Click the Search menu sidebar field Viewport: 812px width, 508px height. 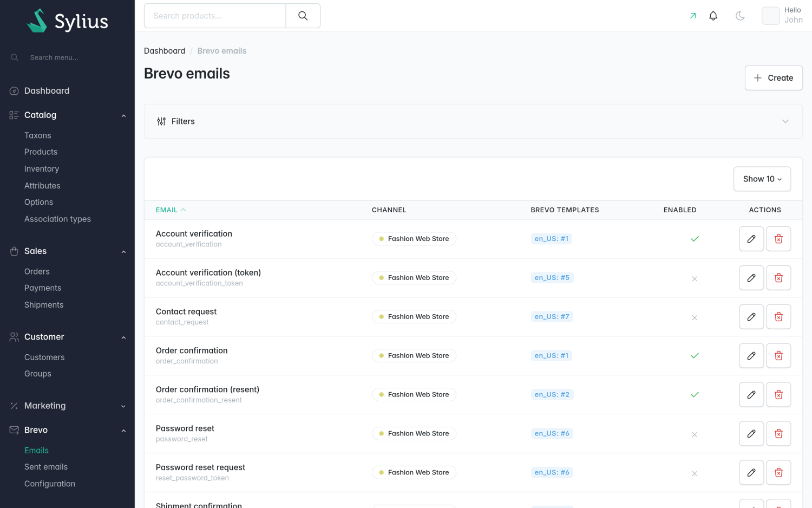67,57
